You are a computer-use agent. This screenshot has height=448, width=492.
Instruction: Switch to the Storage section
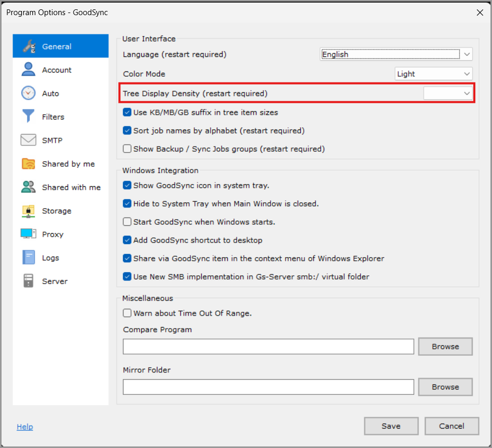pyautogui.click(x=60, y=211)
